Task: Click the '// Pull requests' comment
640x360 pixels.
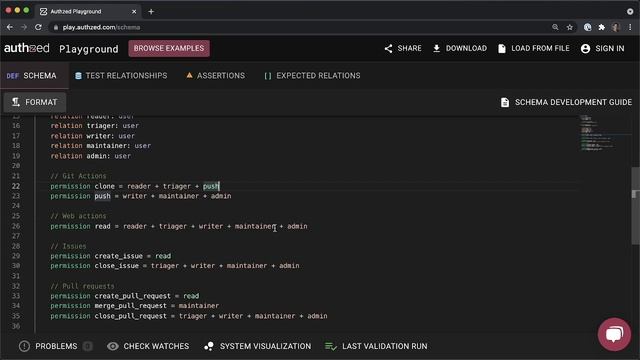Action: (x=82, y=286)
